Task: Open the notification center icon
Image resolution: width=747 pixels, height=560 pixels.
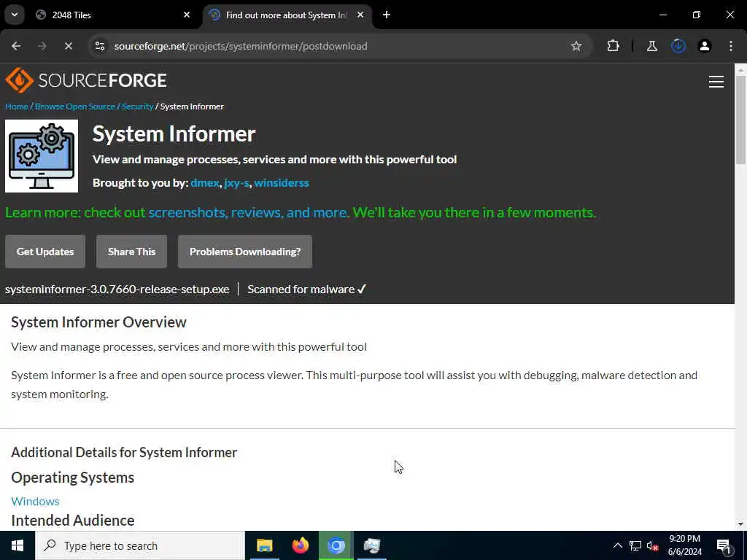Action: click(724, 545)
